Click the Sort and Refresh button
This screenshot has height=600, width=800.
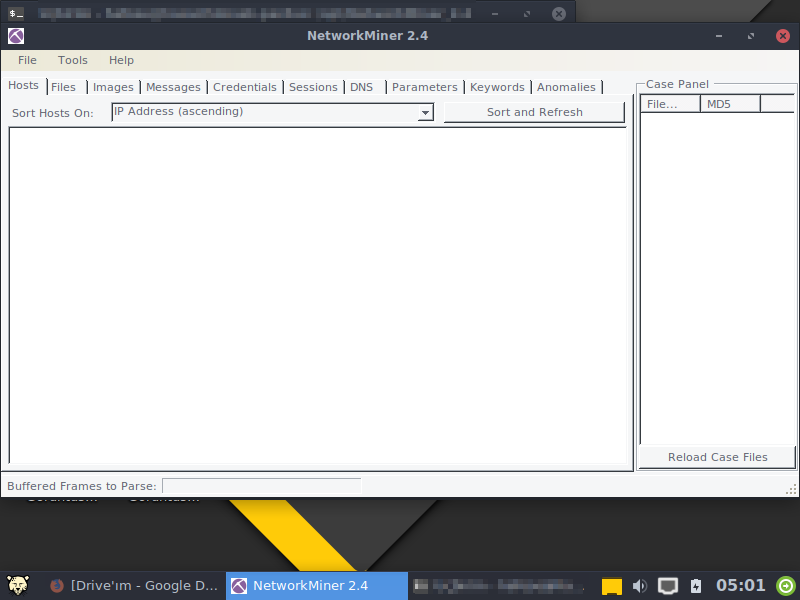534,112
